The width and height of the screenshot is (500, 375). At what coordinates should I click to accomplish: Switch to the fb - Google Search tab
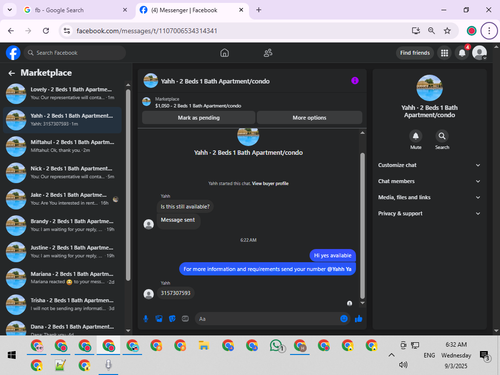pyautogui.click(x=75, y=10)
